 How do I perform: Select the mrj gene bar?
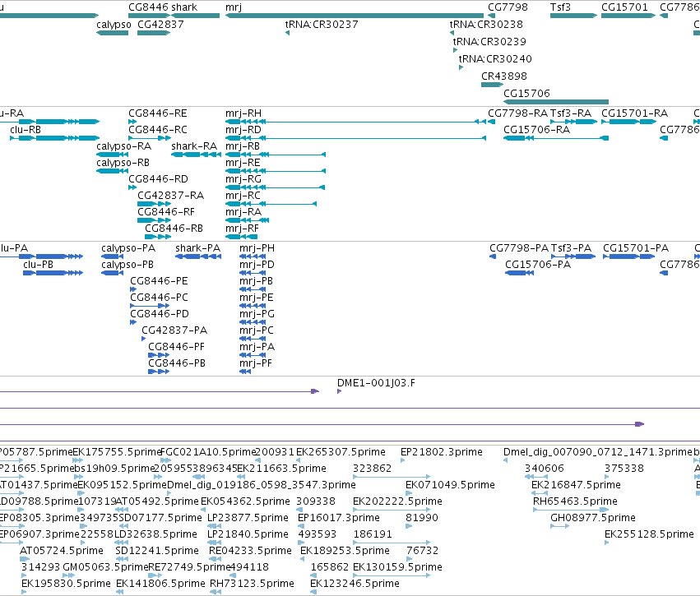click(x=355, y=16)
